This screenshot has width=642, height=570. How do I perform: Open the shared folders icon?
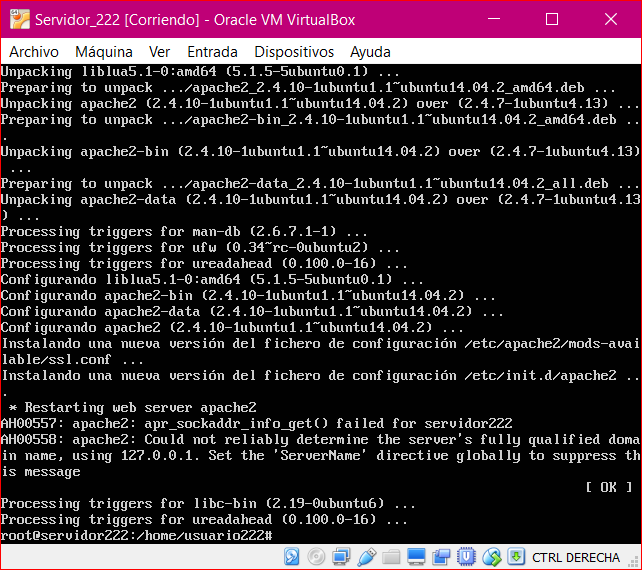391,557
